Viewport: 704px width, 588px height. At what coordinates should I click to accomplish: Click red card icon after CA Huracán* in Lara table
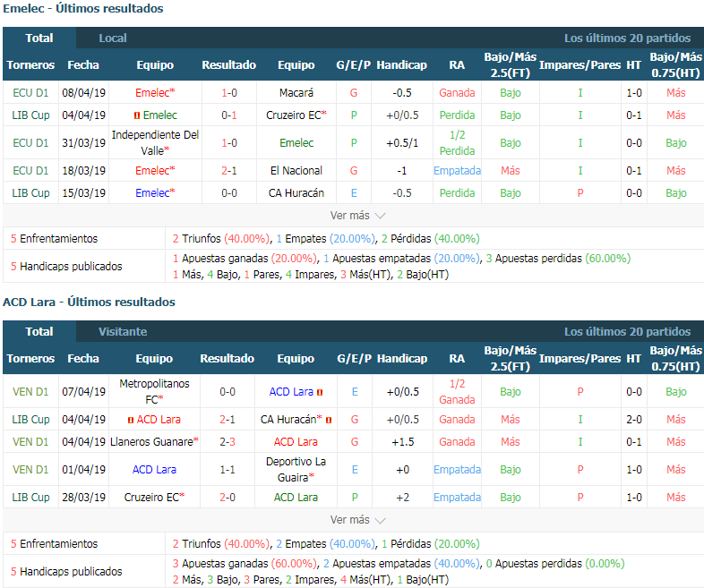[x=329, y=421]
